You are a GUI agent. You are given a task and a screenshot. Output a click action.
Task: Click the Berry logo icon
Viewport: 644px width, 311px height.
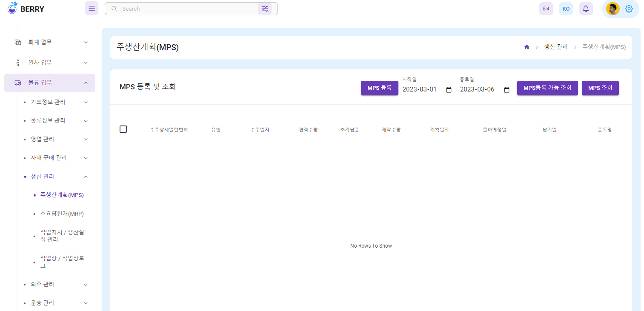[13, 8]
